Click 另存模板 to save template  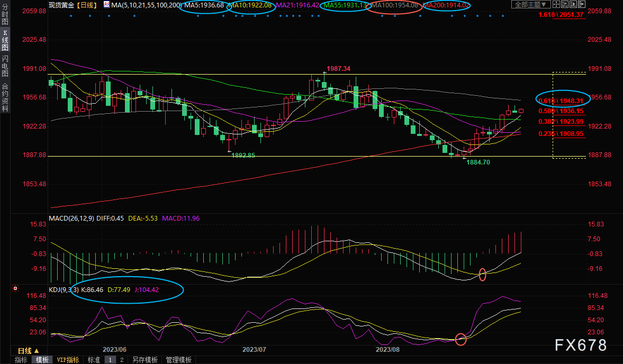pyautogui.click(x=145, y=360)
